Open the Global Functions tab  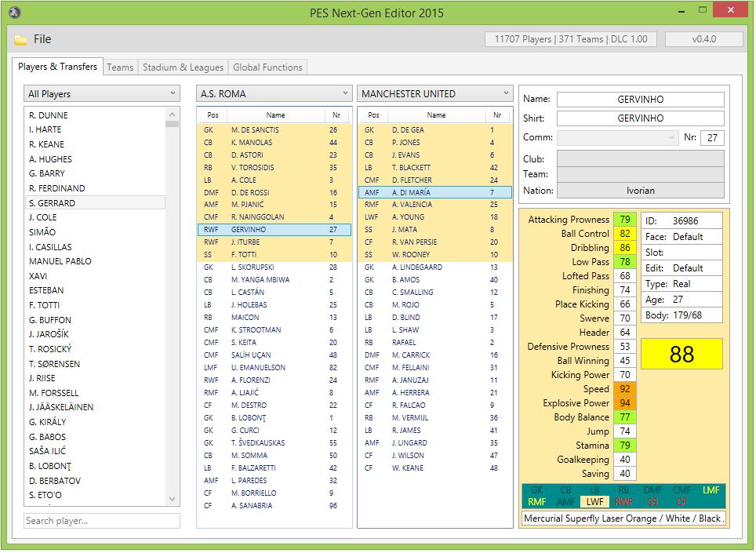click(267, 67)
